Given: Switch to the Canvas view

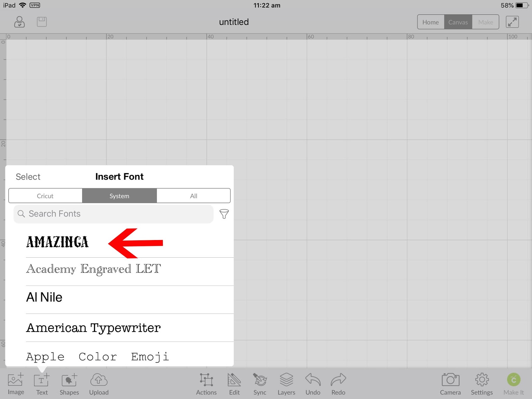Looking at the screenshot, I should (458, 22).
